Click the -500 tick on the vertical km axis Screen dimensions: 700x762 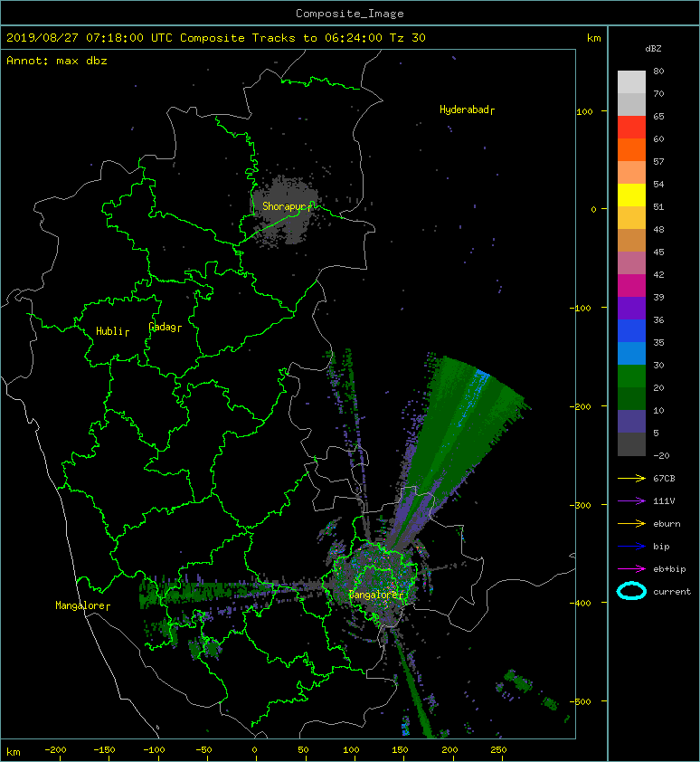click(581, 701)
